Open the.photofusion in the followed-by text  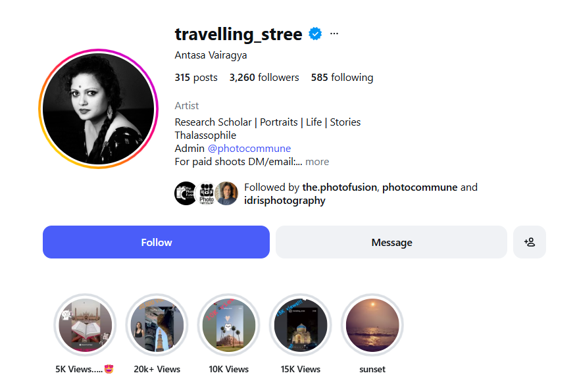point(339,187)
